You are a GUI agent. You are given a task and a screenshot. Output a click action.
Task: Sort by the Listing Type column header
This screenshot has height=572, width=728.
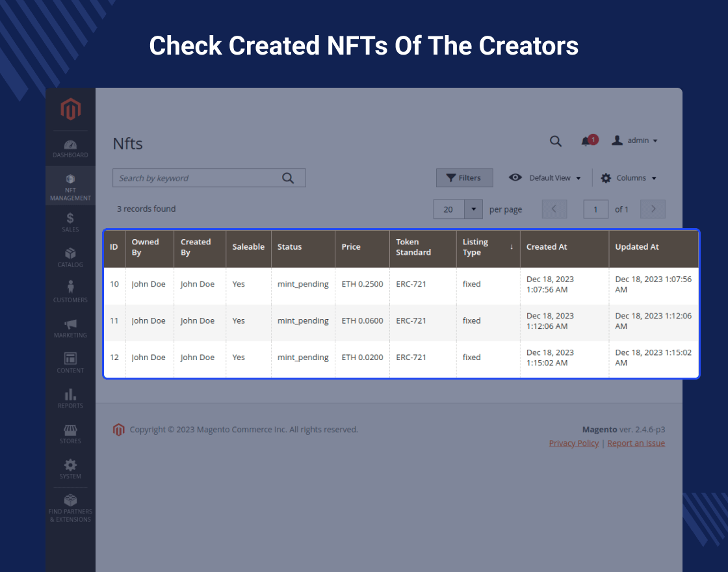click(x=488, y=248)
